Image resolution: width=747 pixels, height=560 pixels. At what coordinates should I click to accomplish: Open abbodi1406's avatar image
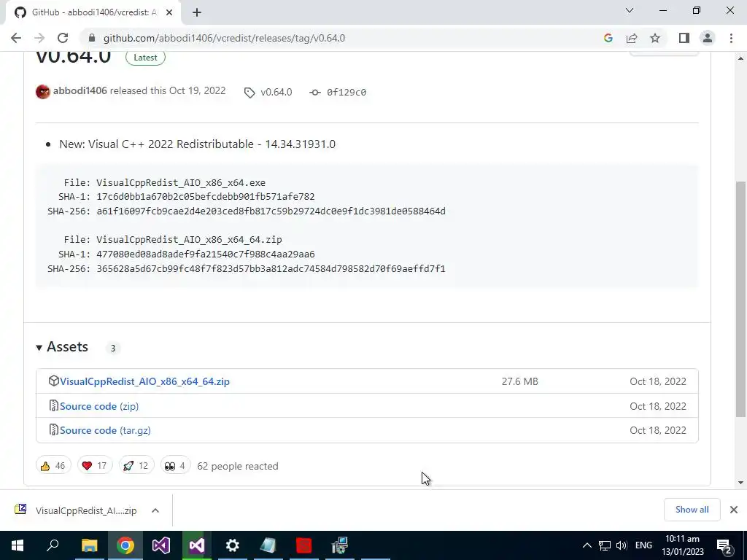(43, 91)
